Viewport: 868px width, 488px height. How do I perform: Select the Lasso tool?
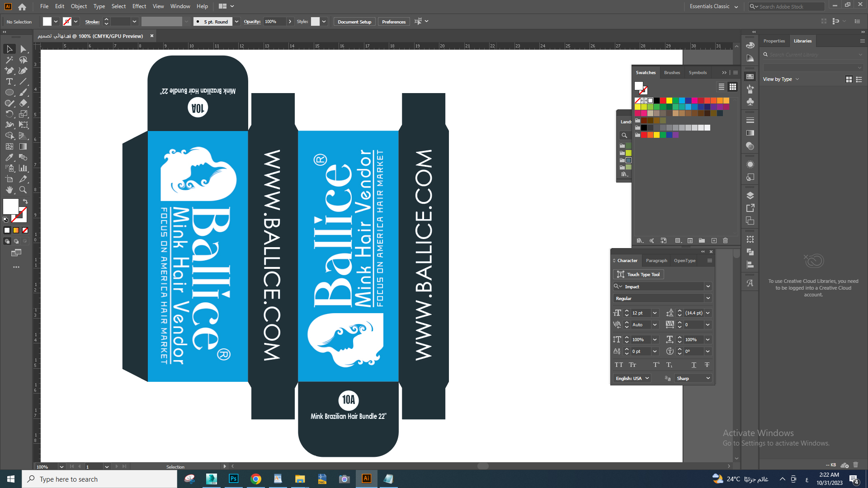pos(24,60)
